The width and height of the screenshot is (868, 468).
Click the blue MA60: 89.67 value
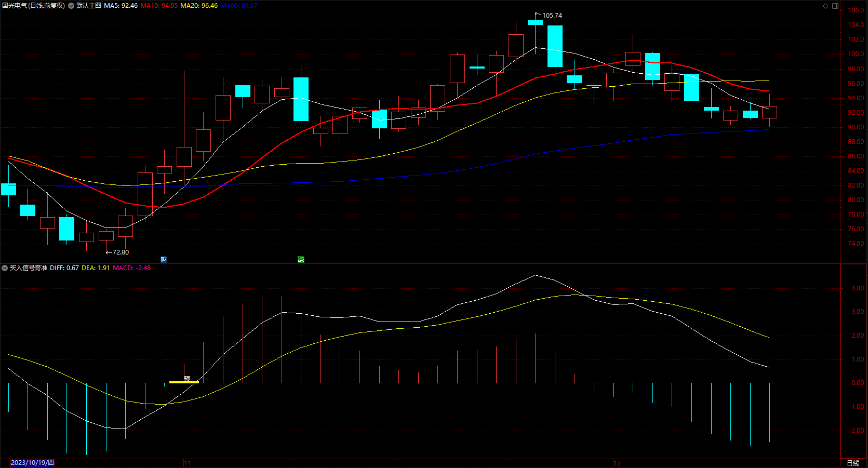click(x=239, y=6)
